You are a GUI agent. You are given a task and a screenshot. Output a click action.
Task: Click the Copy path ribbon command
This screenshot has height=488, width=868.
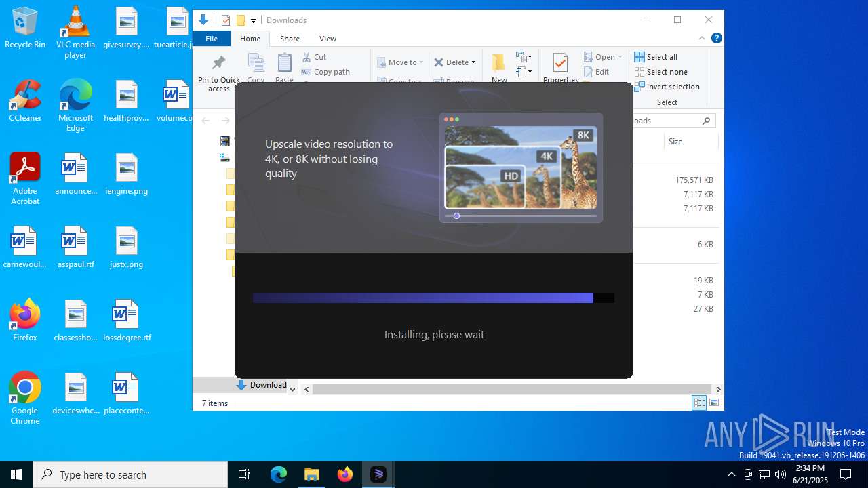pos(325,72)
